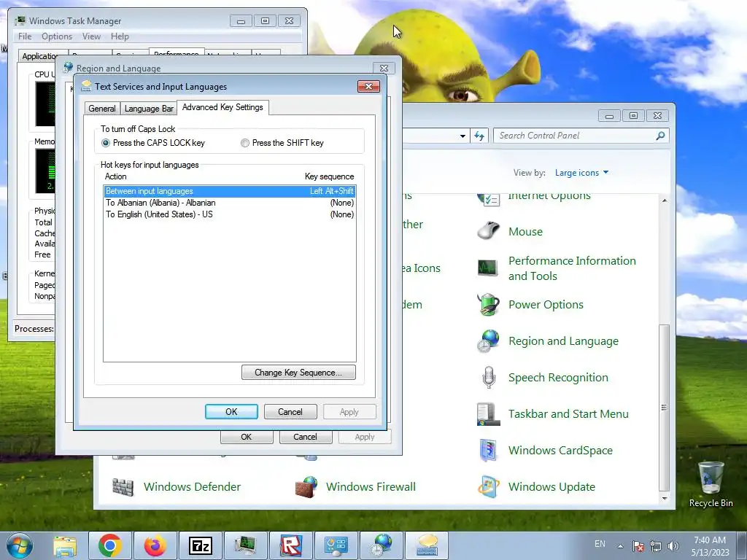The height and width of the screenshot is (560, 747).
Task: Click the Windows Firewall link text
Action: [x=371, y=486]
